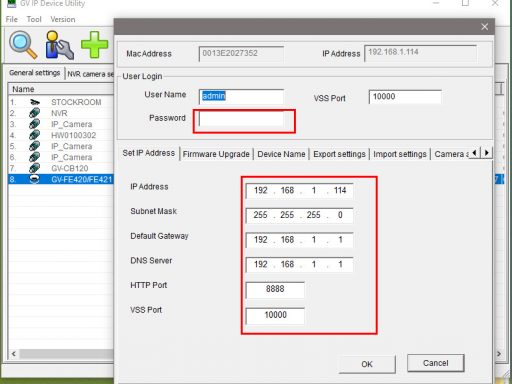The height and width of the screenshot is (384, 512).
Task: Select STOCKROOM in device list
Action: point(61,102)
